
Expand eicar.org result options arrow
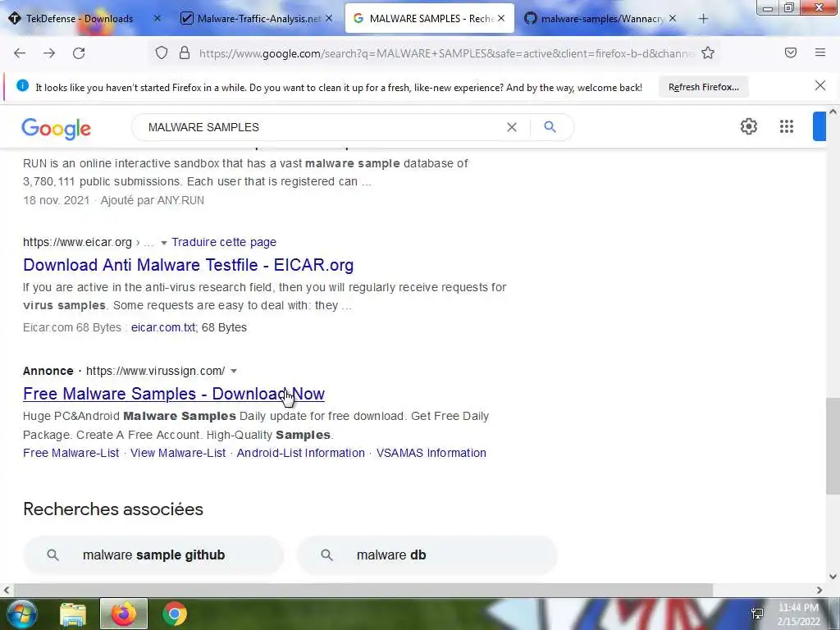coord(164,243)
